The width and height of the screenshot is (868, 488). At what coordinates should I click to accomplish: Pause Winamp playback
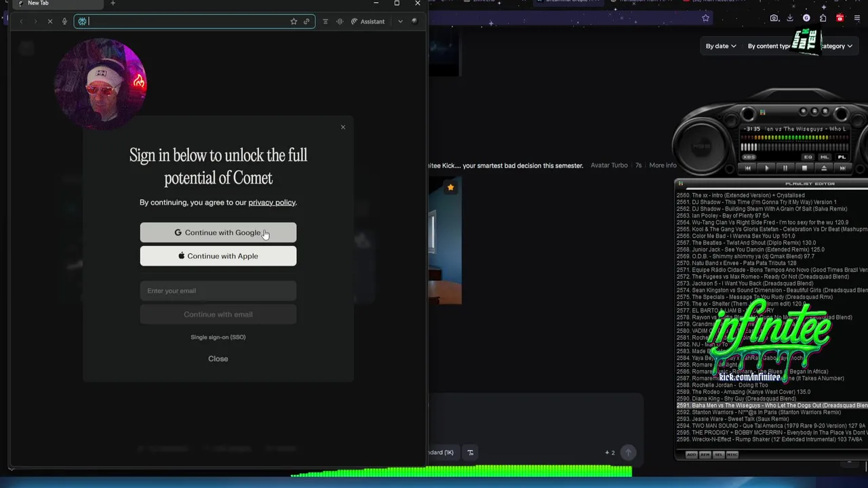[x=785, y=168]
